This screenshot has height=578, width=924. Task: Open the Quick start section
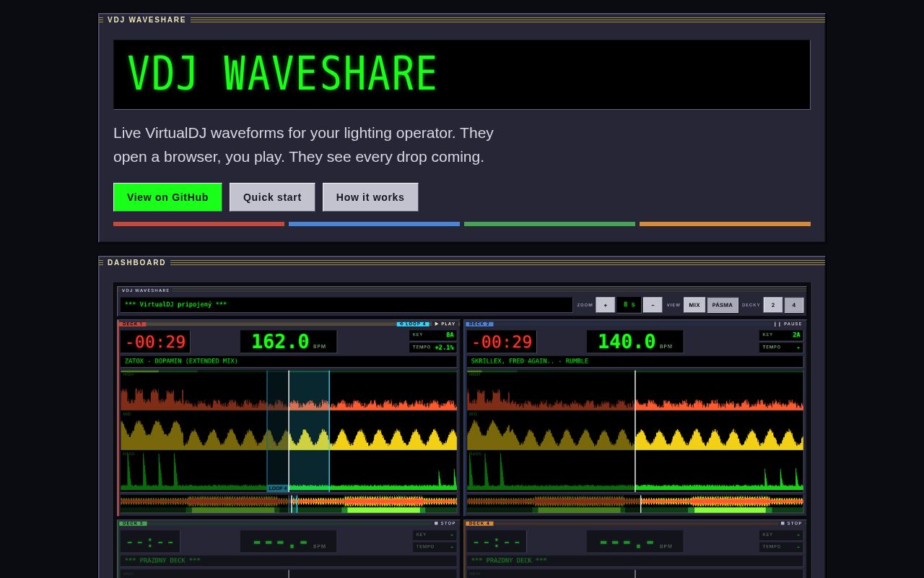point(272,197)
